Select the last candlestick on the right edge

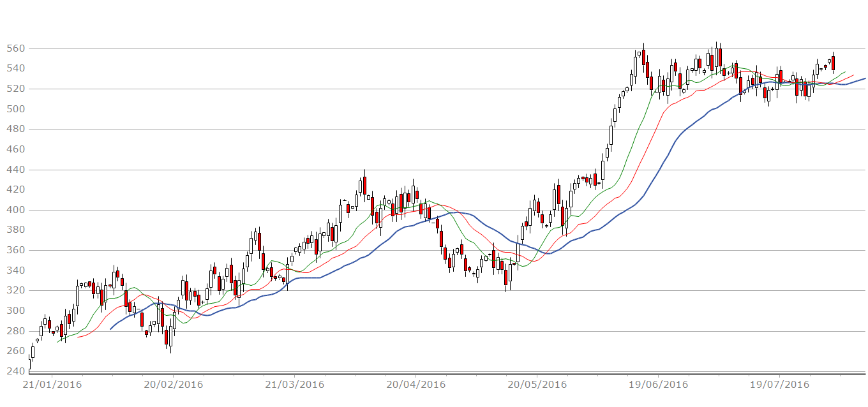(x=834, y=62)
